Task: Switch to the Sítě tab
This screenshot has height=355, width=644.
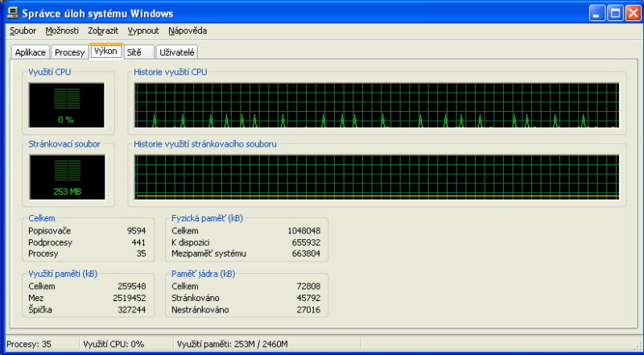Action: 138,52
